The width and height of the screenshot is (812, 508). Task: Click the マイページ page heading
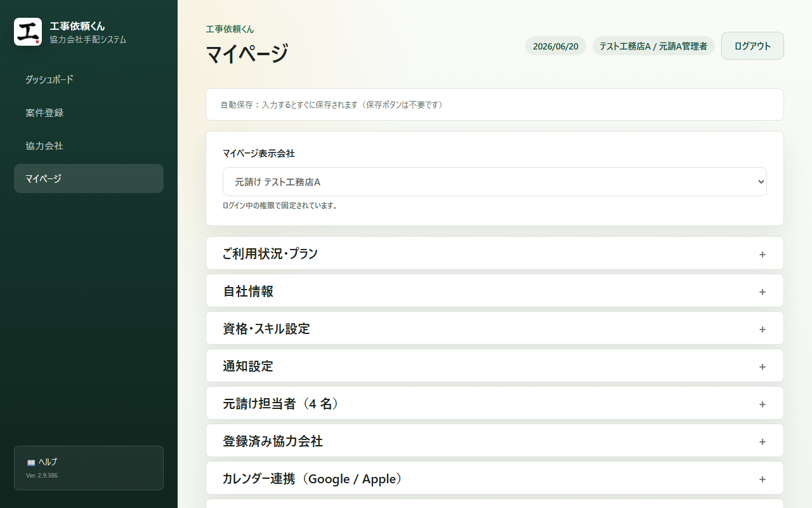tap(247, 53)
